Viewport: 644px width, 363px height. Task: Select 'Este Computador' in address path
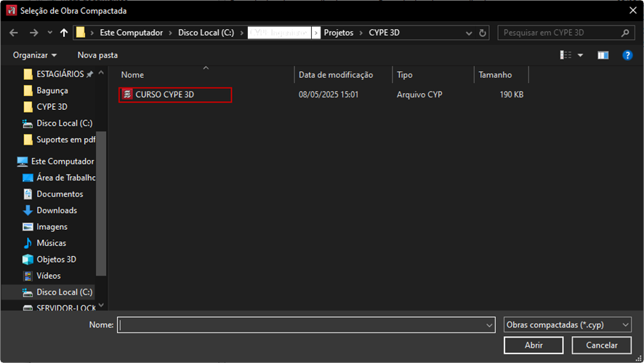[x=132, y=33]
